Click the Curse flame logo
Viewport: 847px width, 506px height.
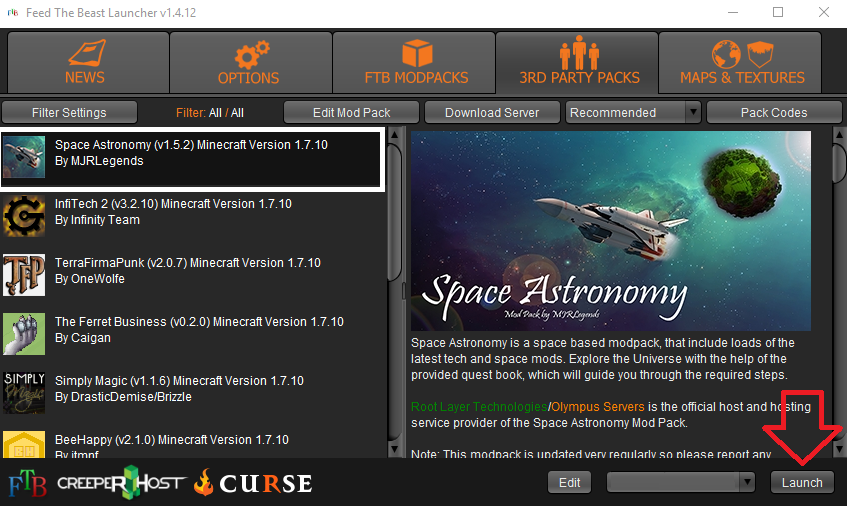tap(253, 482)
